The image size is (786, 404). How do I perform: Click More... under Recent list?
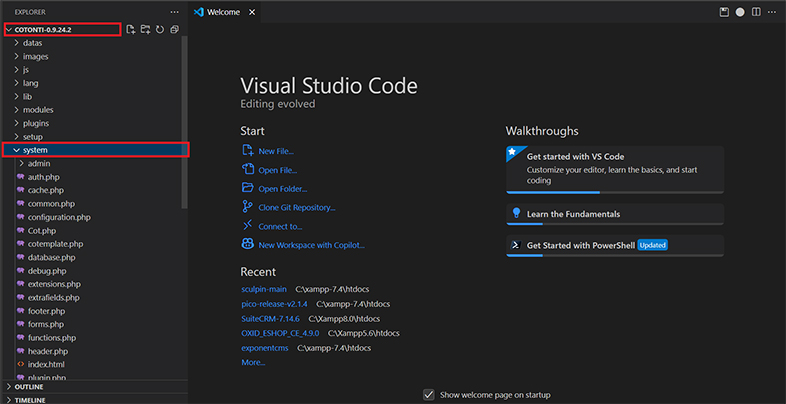point(253,362)
